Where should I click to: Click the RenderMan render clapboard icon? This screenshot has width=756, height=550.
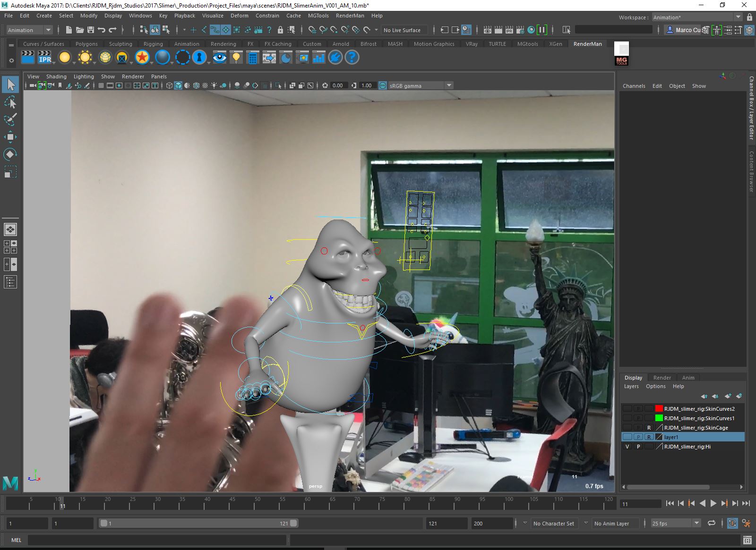click(28, 58)
